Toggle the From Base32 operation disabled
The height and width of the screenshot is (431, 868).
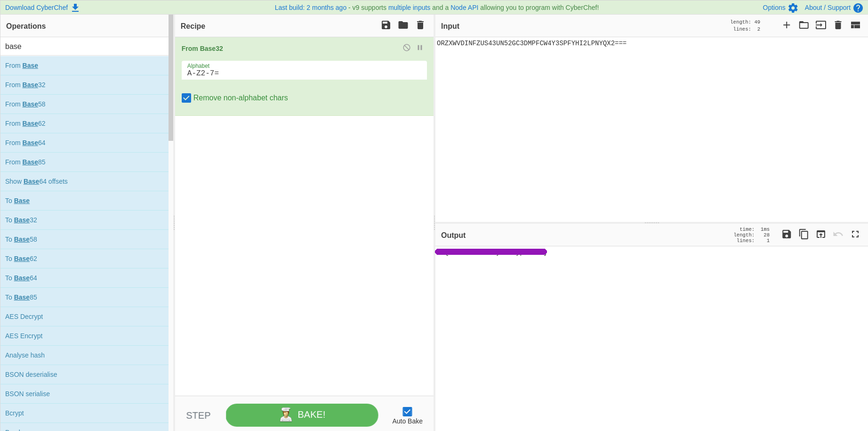tap(406, 47)
